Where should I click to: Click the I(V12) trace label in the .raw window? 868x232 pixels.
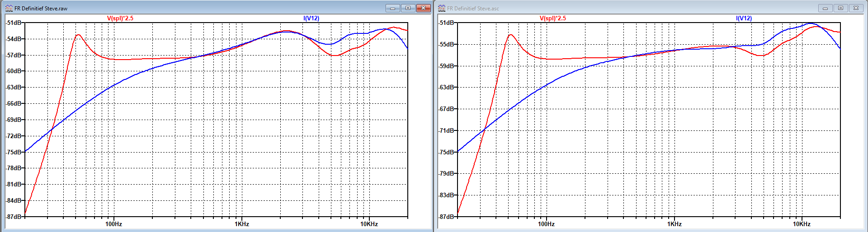(x=311, y=19)
